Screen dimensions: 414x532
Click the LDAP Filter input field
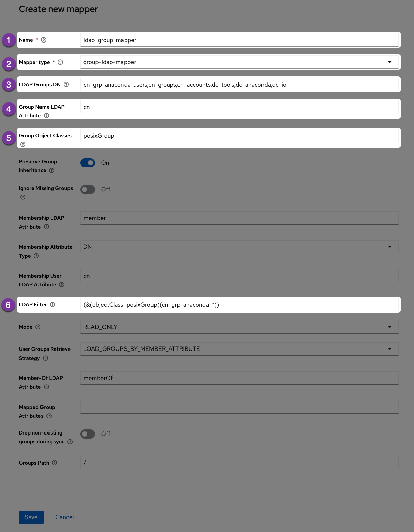[239, 305]
